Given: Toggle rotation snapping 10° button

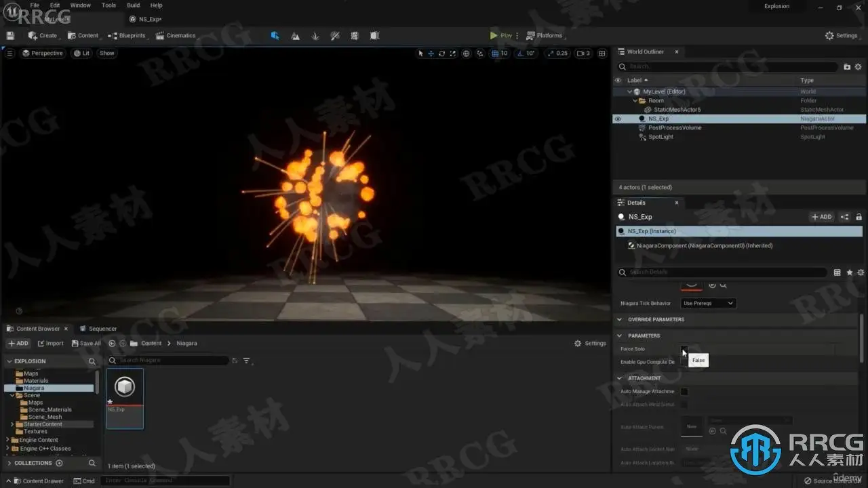Looking at the screenshot, I should (x=526, y=54).
